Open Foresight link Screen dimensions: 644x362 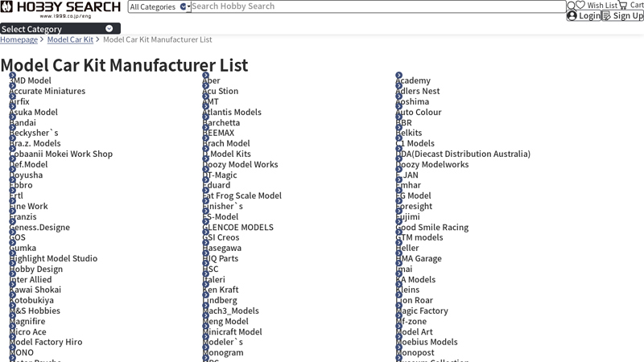click(414, 206)
